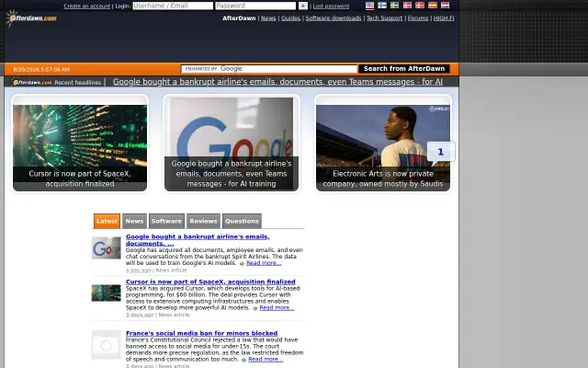Select the Norwegian flag icon
This screenshot has width=588, height=368.
tap(407, 6)
